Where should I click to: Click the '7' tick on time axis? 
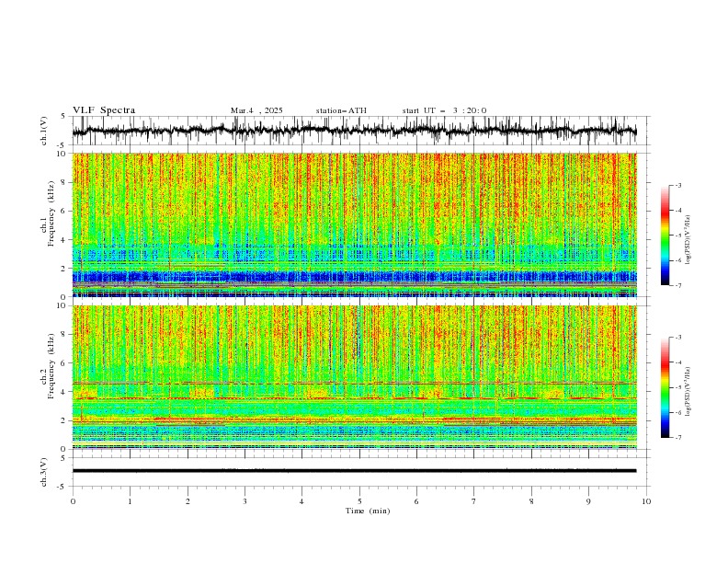pos(474,501)
